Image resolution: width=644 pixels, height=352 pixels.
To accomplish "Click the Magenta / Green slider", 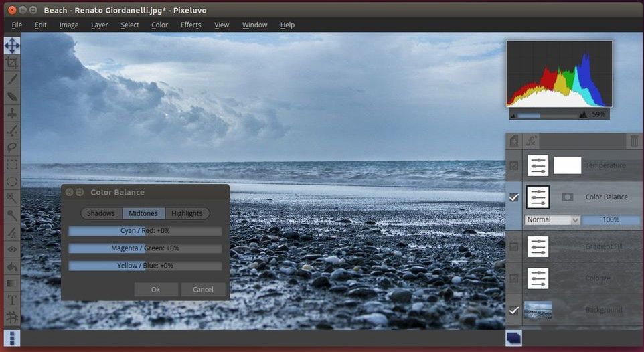I will pos(145,248).
